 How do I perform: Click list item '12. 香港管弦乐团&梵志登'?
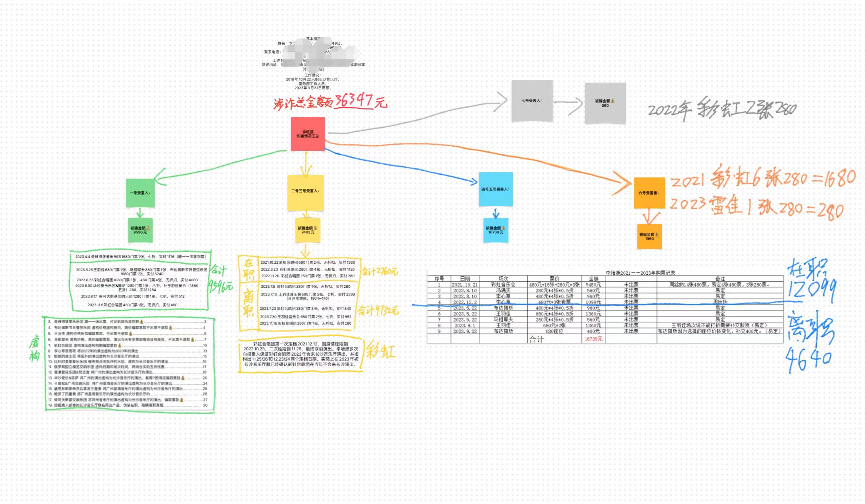pos(127,372)
